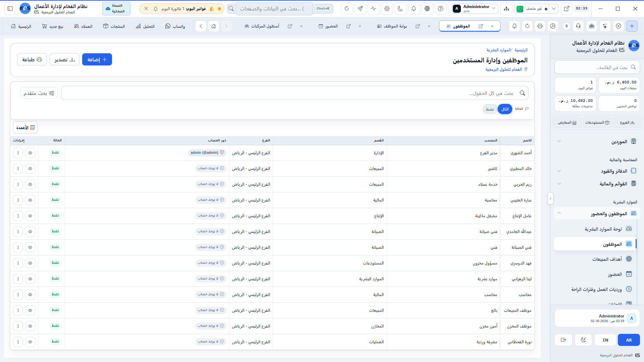Click the sparkle AI icon in tab toolbar
The image size is (644, 362).
click(605, 26)
